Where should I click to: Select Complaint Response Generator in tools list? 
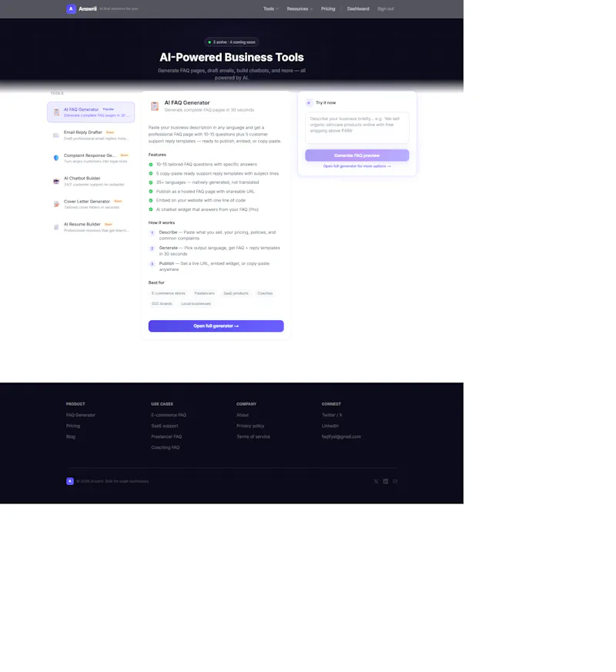(x=91, y=158)
